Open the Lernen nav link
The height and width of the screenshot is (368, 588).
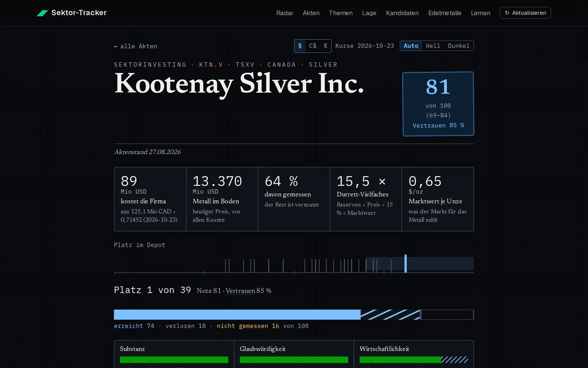pos(480,13)
